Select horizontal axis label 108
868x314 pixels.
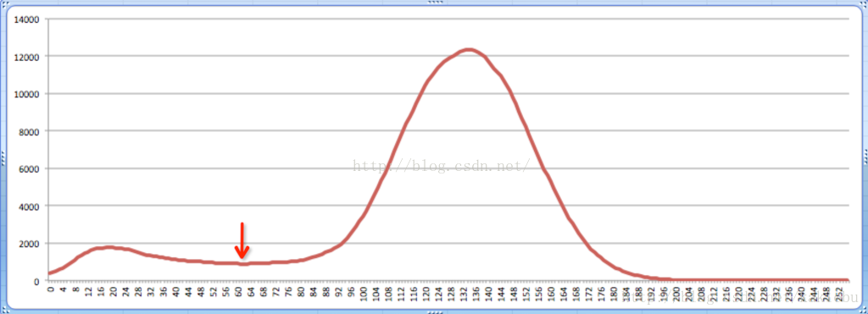(388, 293)
